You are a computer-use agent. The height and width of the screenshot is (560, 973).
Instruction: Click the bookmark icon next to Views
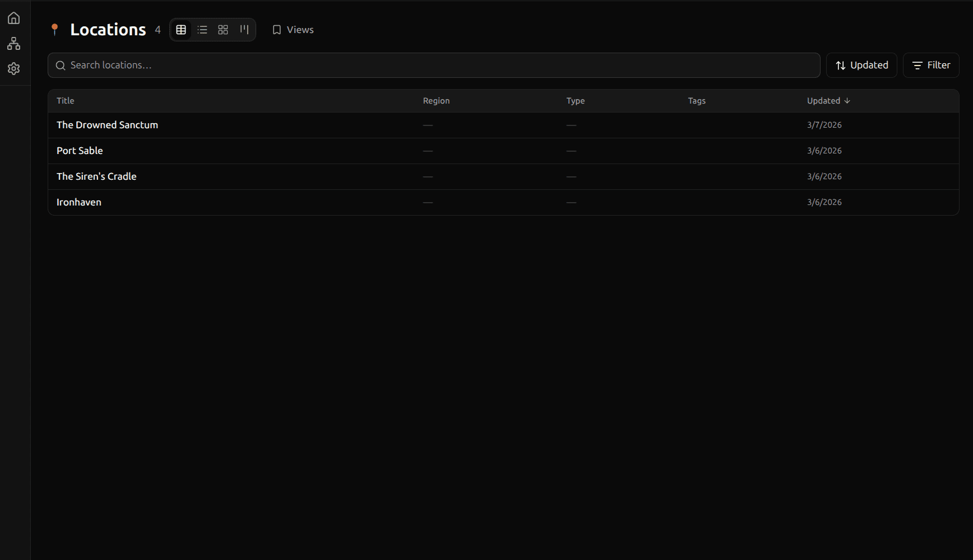[276, 30]
